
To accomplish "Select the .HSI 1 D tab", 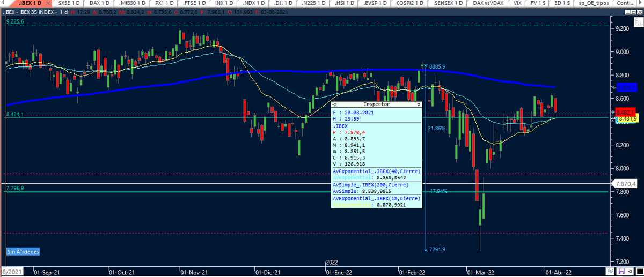I will click(x=343, y=3).
